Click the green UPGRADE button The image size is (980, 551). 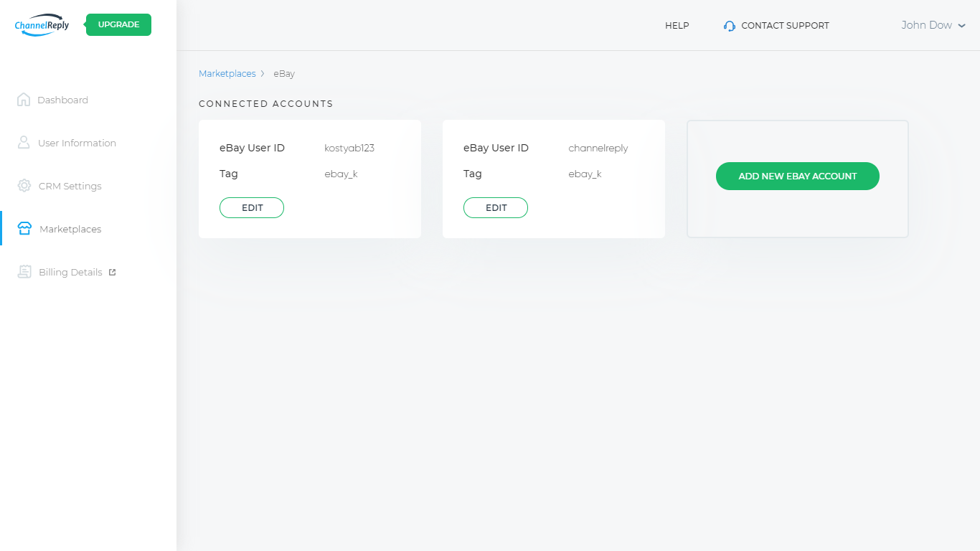point(119,24)
